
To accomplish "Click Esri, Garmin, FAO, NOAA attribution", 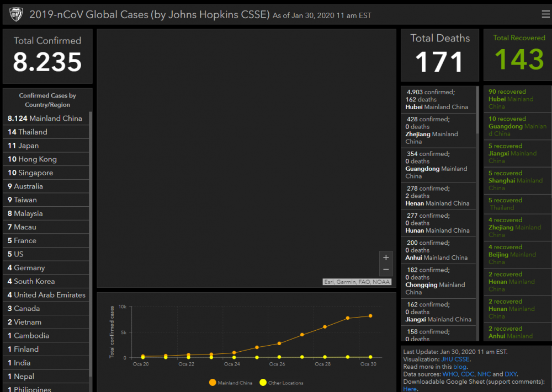I will pyautogui.click(x=357, y=282).
